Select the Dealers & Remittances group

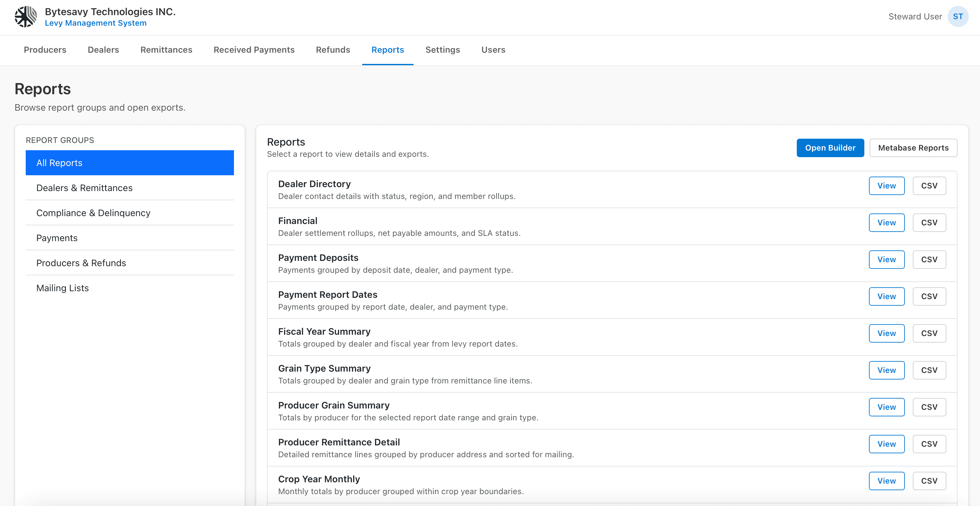pyautogui.click(x=130, y=188)
